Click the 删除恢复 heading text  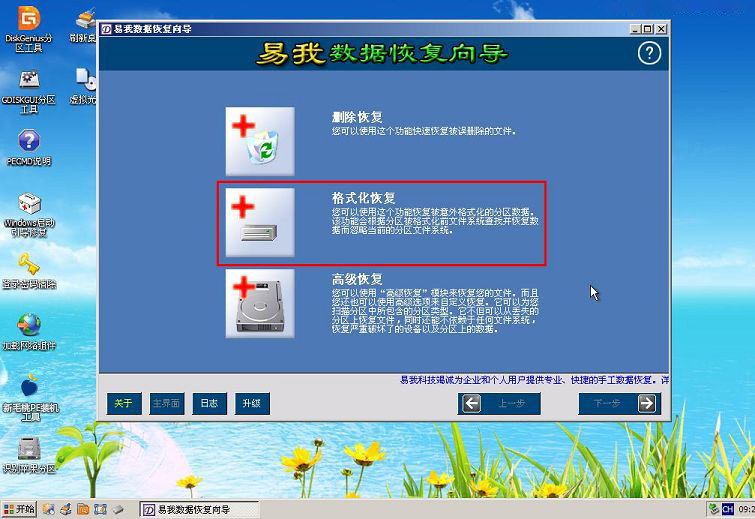point(357,117)
